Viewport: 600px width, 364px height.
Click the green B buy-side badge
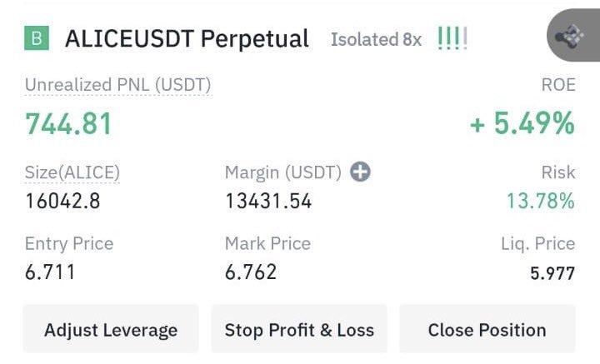[37, 38]
